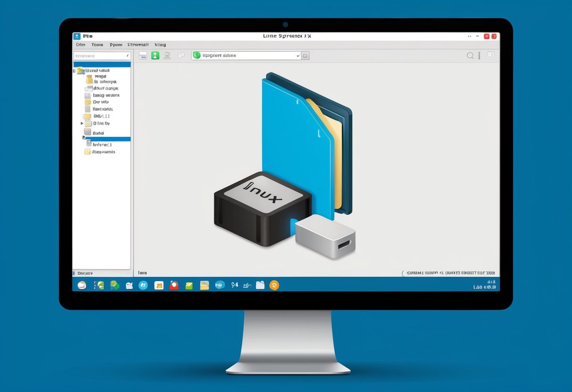Open the Tools menu in the menu bar

[x=97, y=44]
